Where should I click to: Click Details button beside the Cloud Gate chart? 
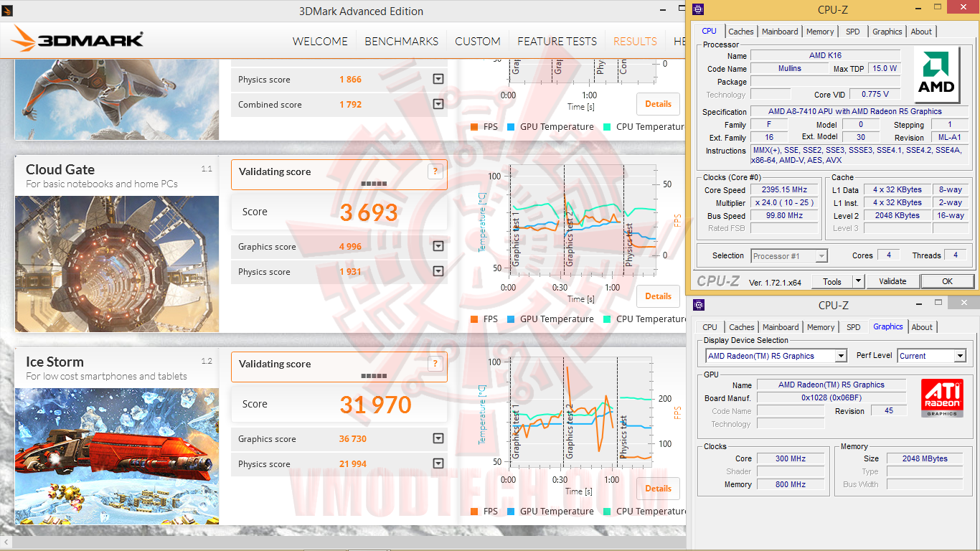tap(658, 296)
